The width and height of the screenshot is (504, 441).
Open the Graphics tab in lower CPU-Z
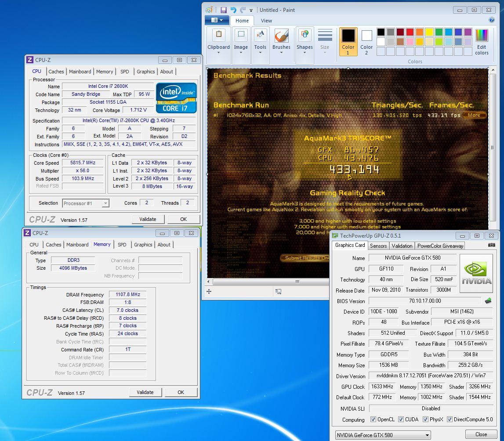pos(143,245)
